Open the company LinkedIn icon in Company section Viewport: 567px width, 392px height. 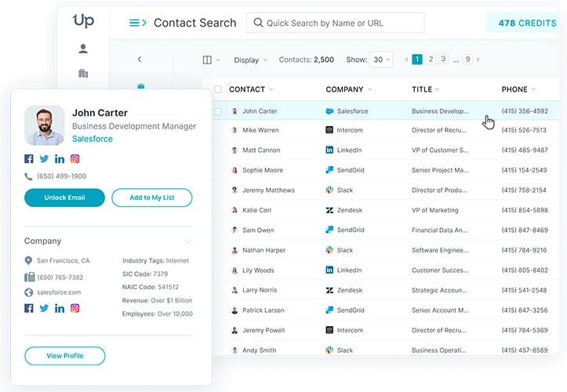point(60,308)
